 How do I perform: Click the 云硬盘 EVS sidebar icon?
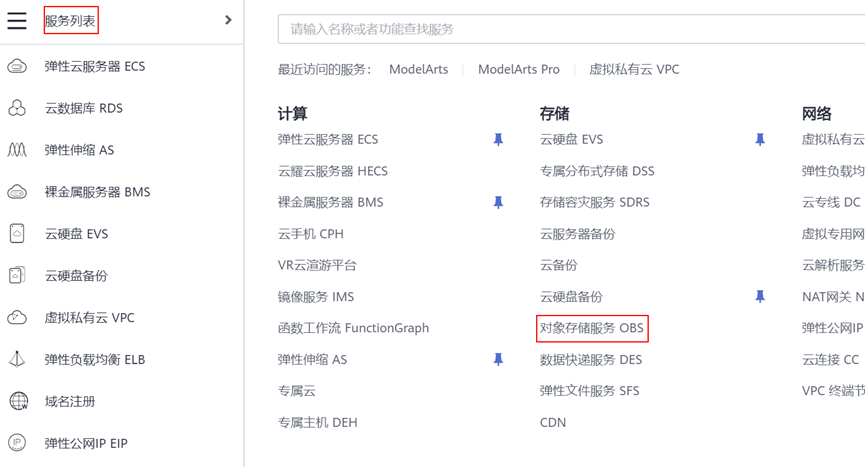click(17, 234)
